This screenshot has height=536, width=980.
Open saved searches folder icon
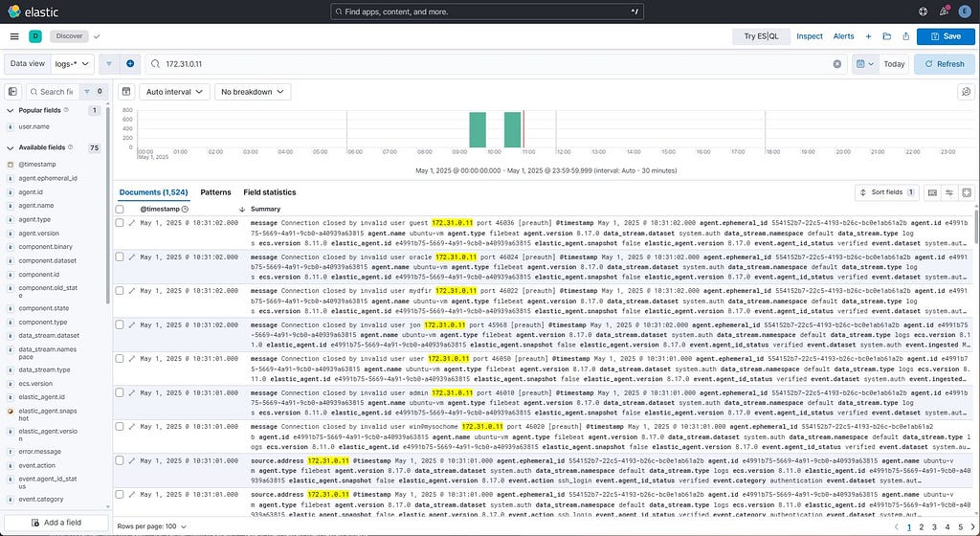pos(887,36)
